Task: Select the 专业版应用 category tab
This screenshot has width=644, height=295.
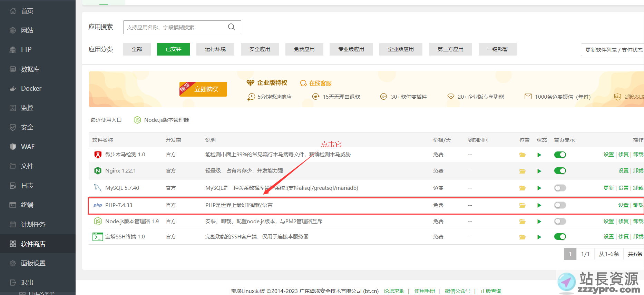Action: coord(351,49)
